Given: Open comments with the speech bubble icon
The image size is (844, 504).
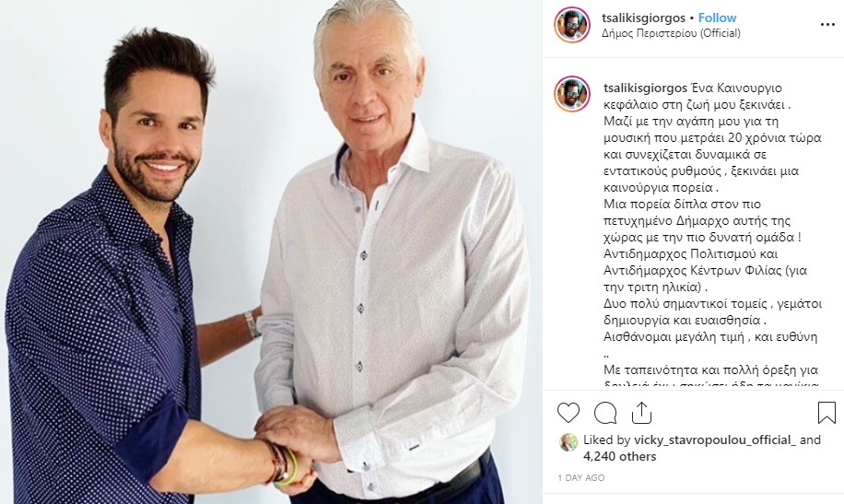Looking at the screenshot, I should pos(605,413).
